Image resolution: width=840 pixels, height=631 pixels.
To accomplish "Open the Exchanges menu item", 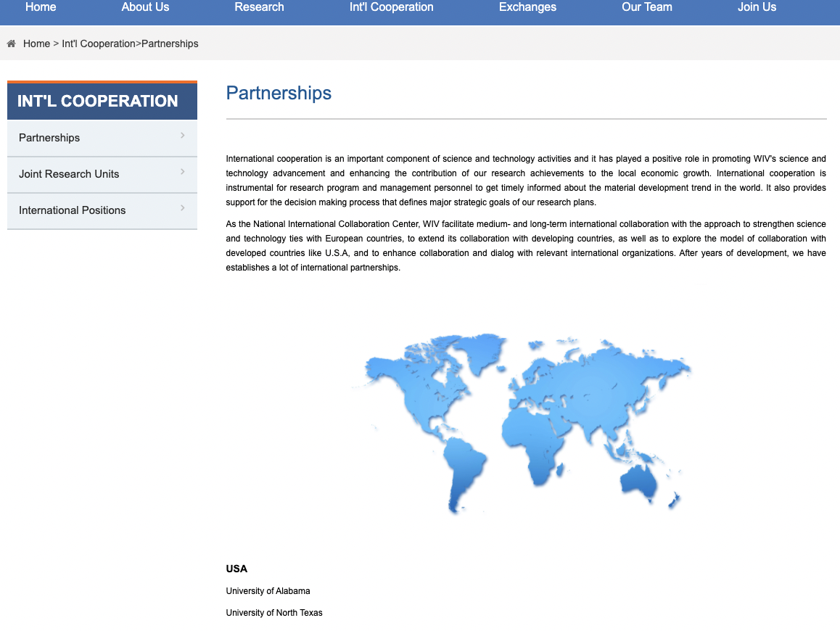I will click(527, 7).
